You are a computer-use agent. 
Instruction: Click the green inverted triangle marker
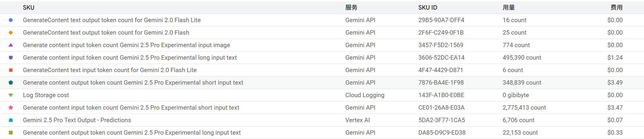click(x=11, y=95)
